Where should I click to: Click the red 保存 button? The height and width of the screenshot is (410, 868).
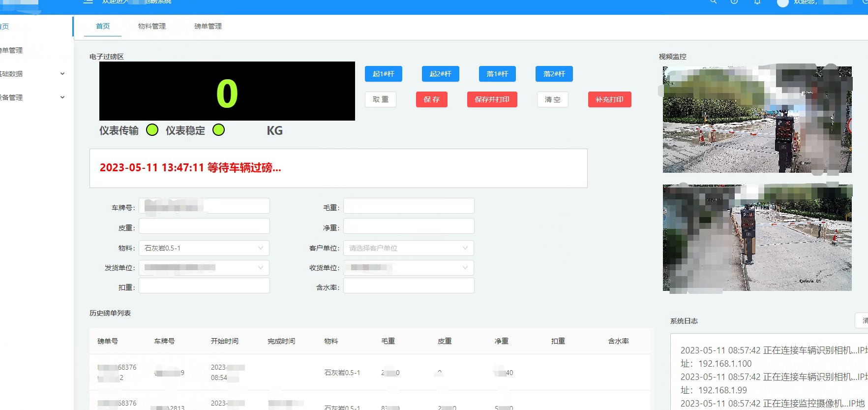coord(432,99)
